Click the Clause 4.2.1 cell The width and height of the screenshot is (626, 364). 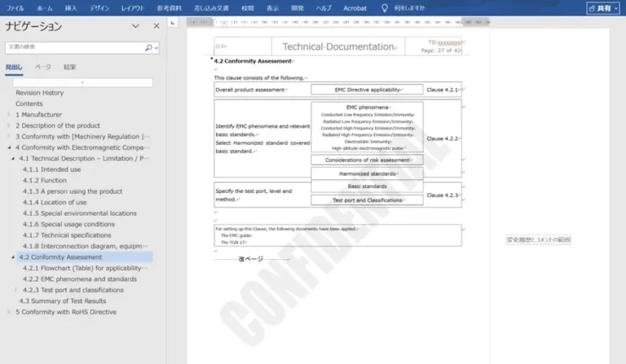tap(443, 90)
